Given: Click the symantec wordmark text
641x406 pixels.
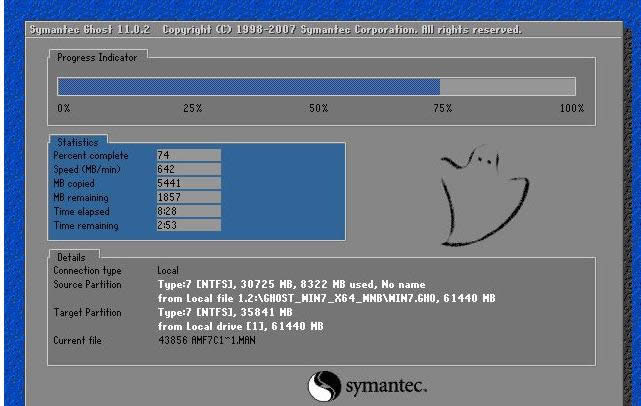Looking at the screenshot, I should 386,386.
